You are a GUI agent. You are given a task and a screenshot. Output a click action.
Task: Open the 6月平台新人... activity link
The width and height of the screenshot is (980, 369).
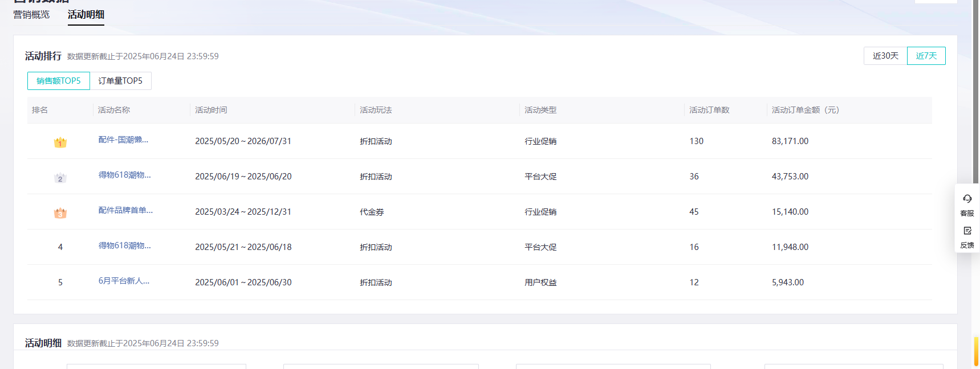click(x=124, y=281)
